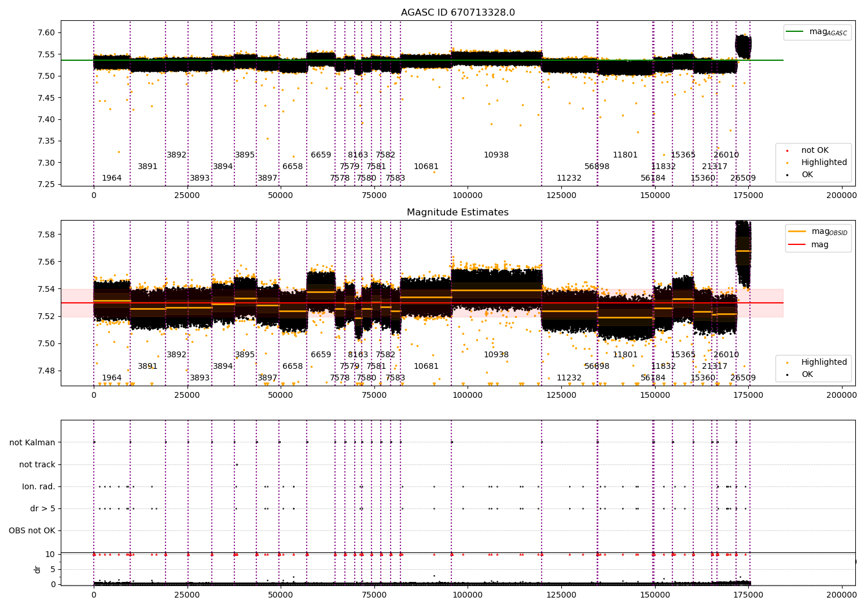This screenshot has width=868, height=608.
Task: Click OBSID label 3892 in the top plot
Action: (176, 155)
